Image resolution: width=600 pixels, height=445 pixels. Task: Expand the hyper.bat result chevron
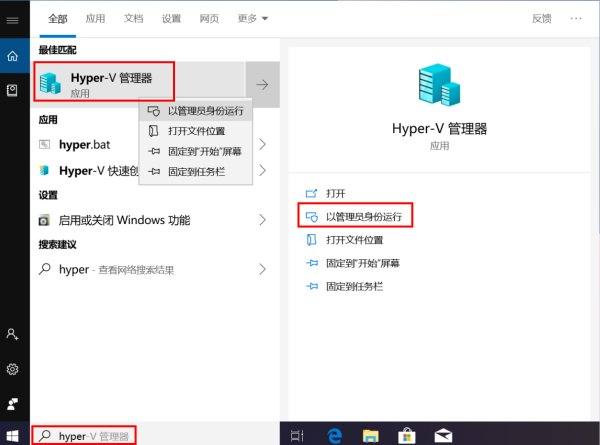tap(262, 144)
